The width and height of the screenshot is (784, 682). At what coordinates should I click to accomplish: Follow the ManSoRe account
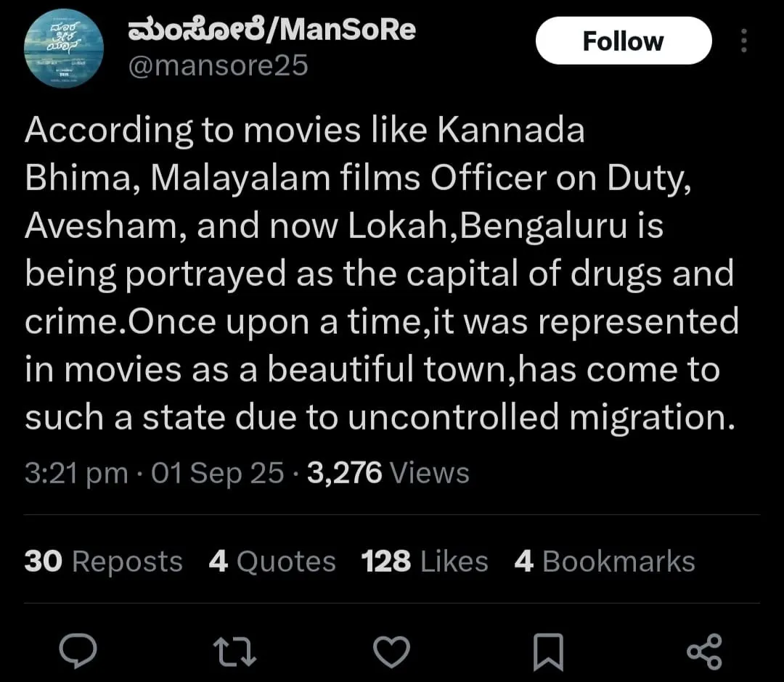(x=624, y=41)
